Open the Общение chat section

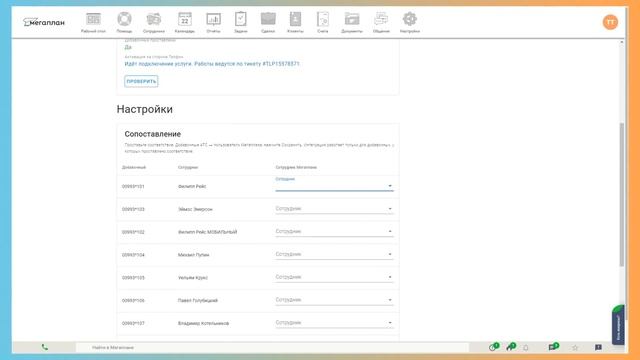pyautogui.click(x=381, y=22)
